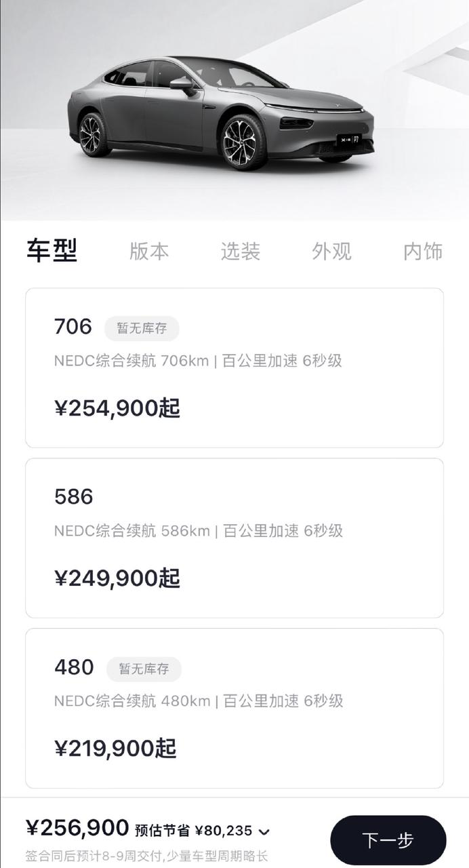Tap 暂无库存 badge beside 706

(142, 328)
